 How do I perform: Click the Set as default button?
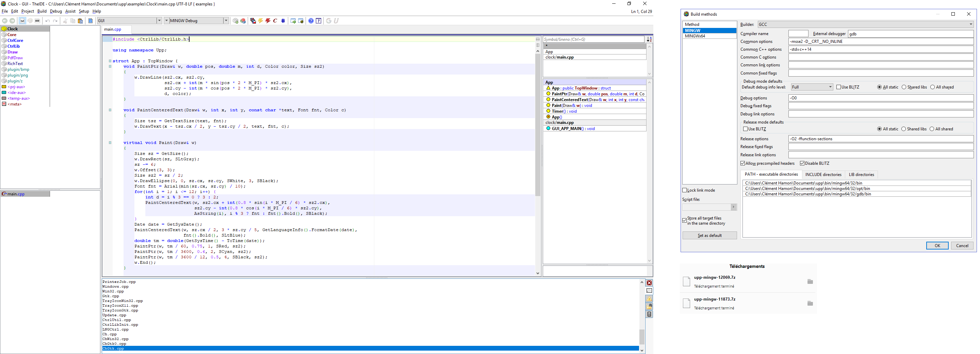[x=709, y=236]
